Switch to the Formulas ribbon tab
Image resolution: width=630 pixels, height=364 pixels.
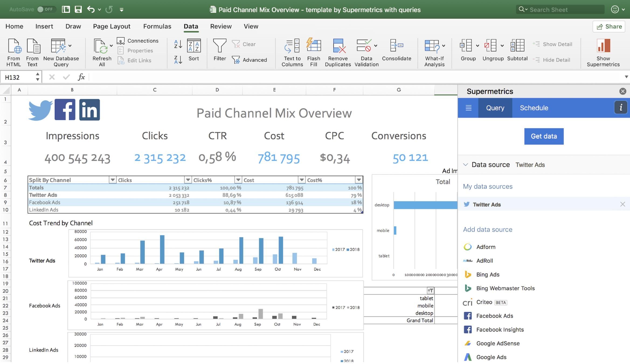(157, 26)
